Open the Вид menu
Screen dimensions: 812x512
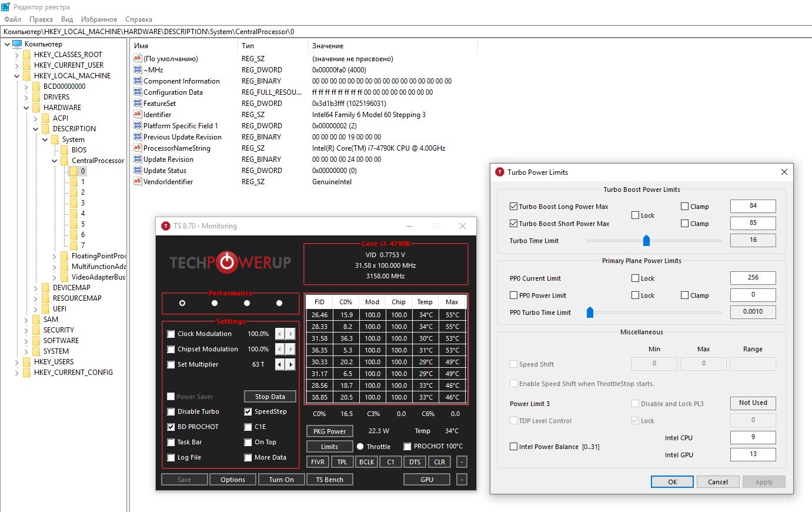[x=67, y=19]
